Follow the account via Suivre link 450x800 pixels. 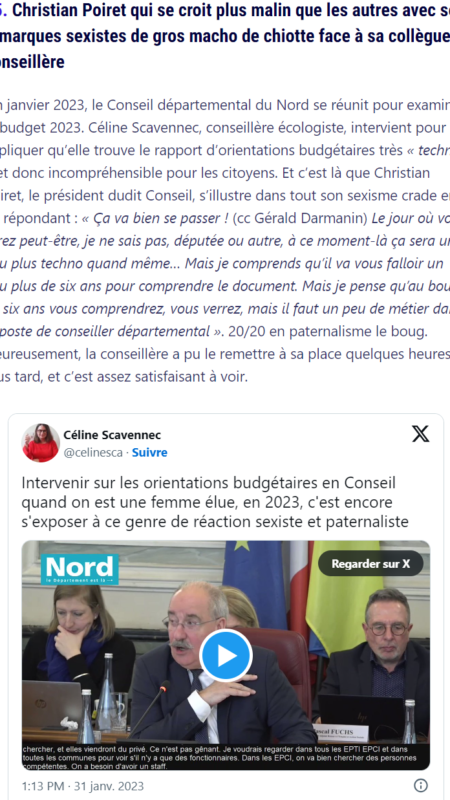coord(149,453)
